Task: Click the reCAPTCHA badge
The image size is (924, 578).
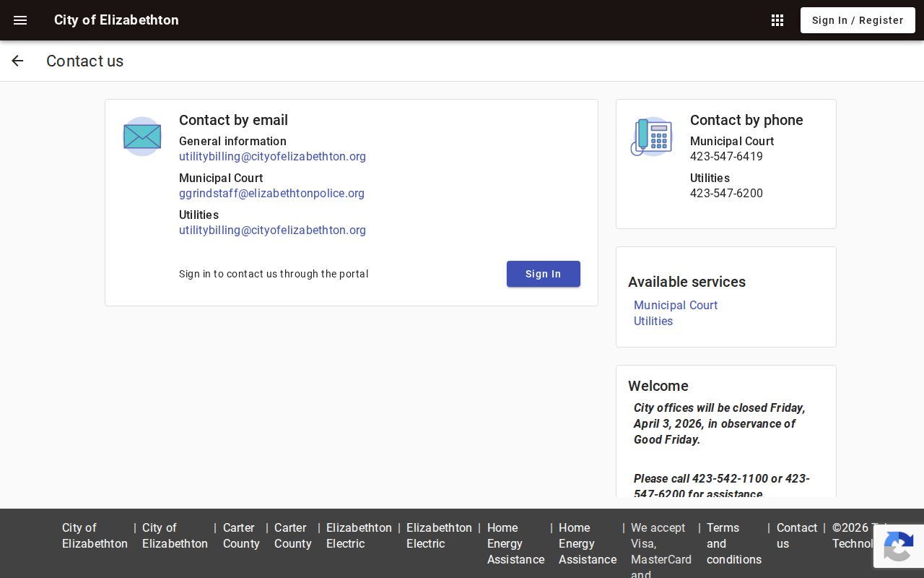Action: (x=899, y=546)
